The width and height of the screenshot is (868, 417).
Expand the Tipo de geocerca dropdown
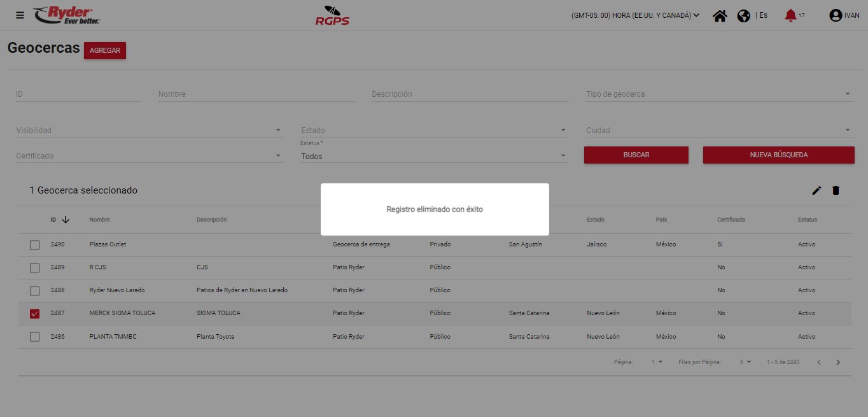click(718, 94)
